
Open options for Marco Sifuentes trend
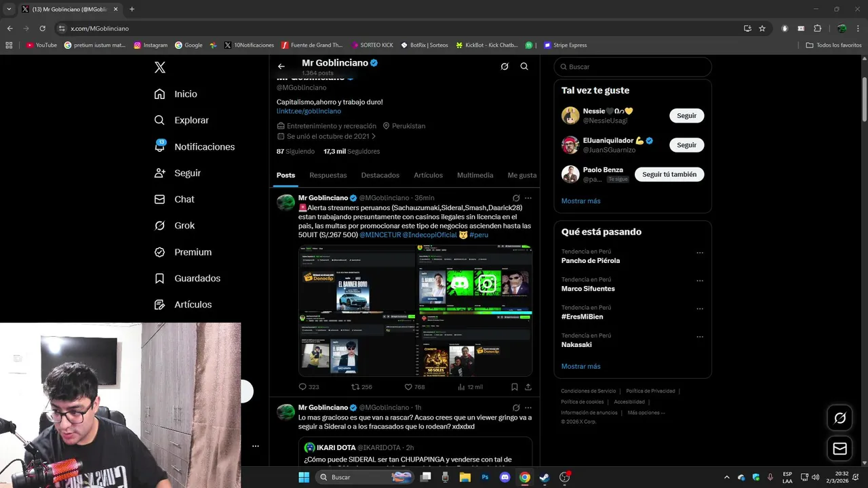point(700,281)
